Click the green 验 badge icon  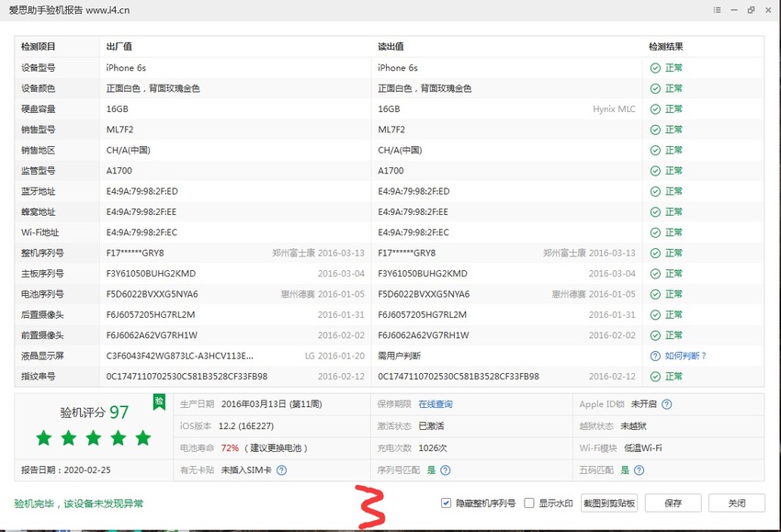coord(159,402)
